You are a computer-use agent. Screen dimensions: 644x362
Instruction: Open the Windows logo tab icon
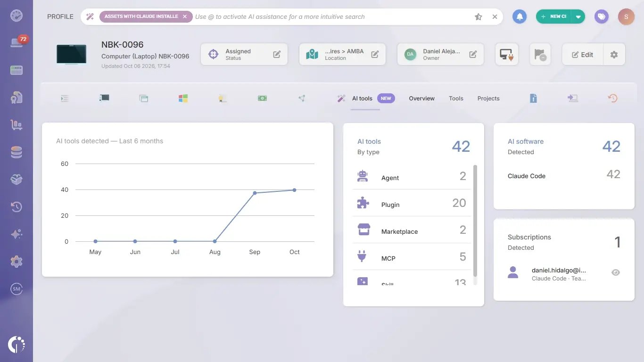tap(183, 98)
